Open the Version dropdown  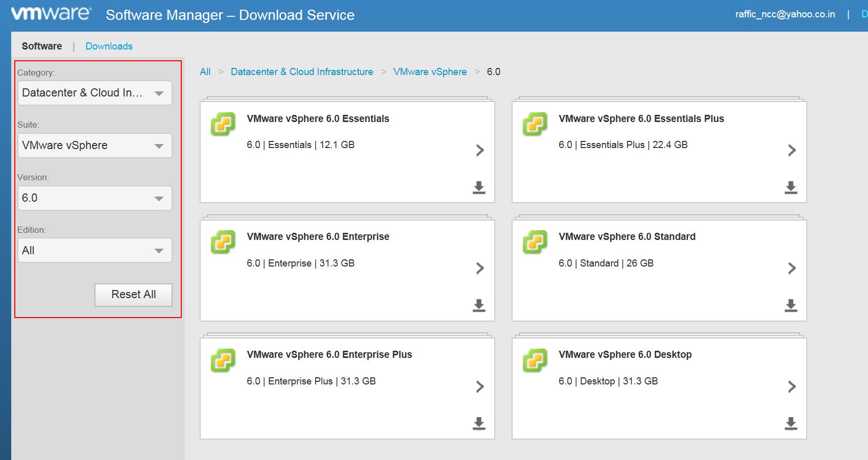tap(95, 198)
